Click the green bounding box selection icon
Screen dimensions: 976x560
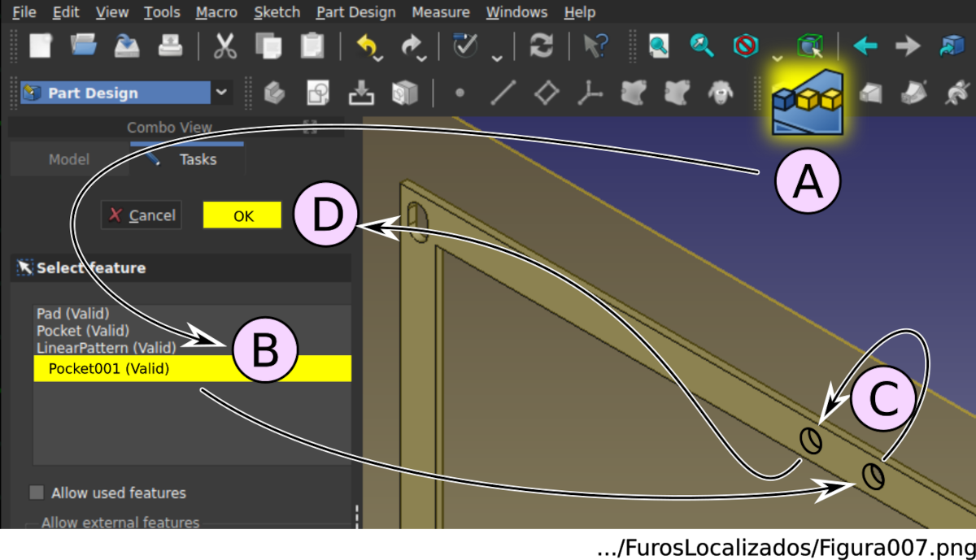(809, 46)
